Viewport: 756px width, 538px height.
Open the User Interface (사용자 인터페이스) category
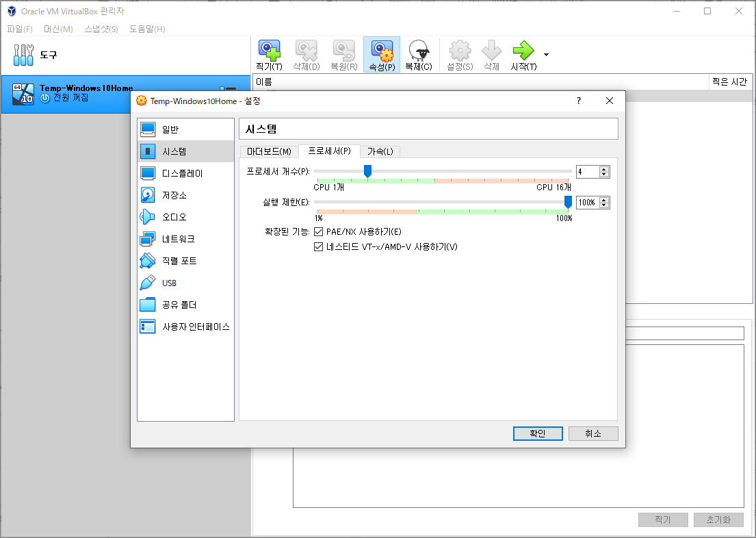[185, 326]
